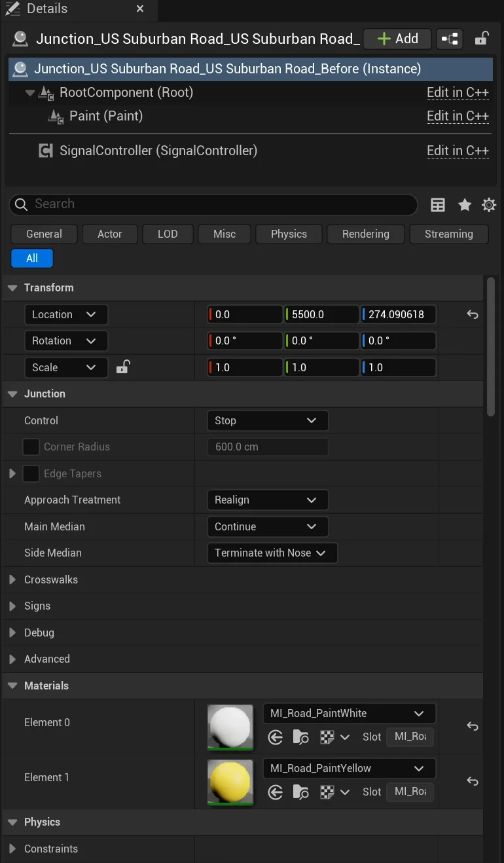Reset Element 1 material to default
The image size is (504, 863).
[x=472, y=781]
